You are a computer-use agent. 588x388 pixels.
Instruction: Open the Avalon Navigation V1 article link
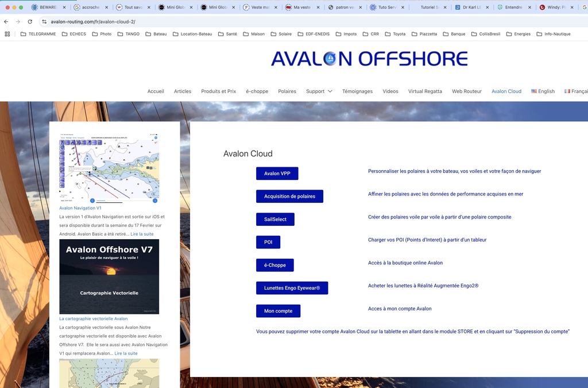coord(80,208)
